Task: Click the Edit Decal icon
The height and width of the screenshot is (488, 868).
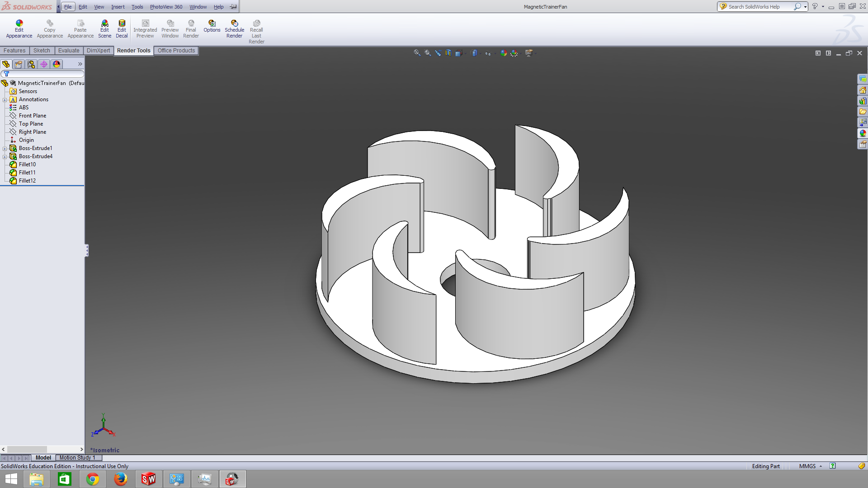Action: click(x=122, y=29)
